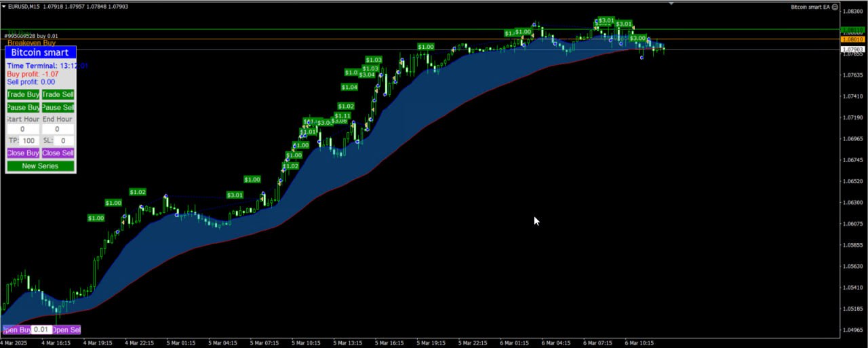Image resolution: width=868 pixels, height=348 pixels.
Task: Click the Time Terminal clock text
Action: click(x=47, y=66)
